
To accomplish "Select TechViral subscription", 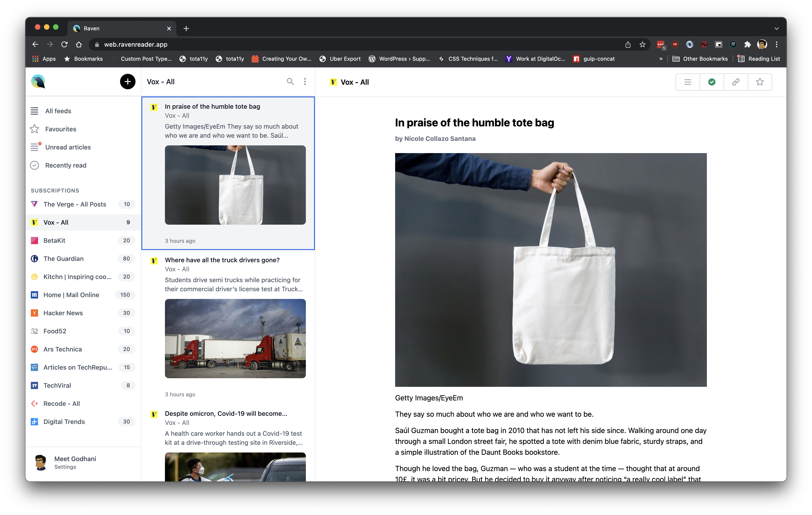I will click(83, 386).
